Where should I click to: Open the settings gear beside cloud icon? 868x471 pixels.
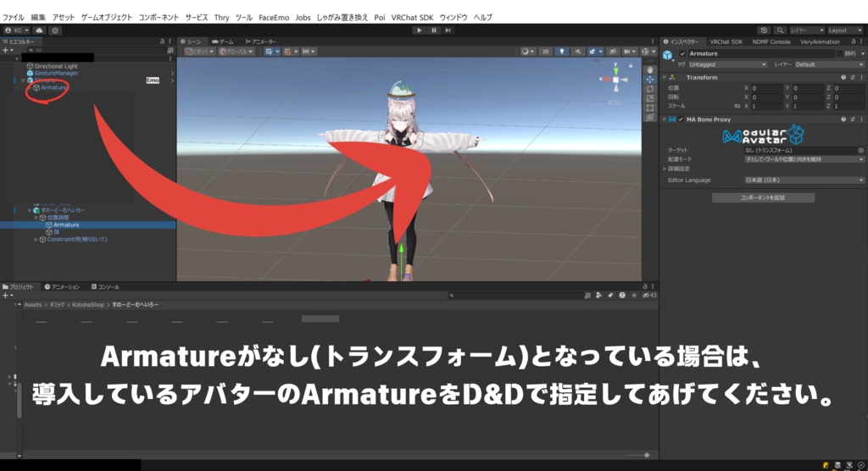[x=55, y=30]
